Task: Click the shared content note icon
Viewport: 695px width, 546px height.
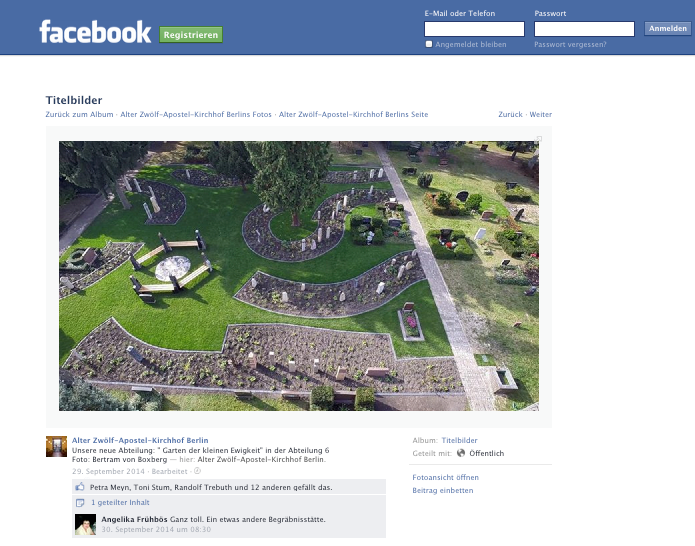Action: [80, 503]
